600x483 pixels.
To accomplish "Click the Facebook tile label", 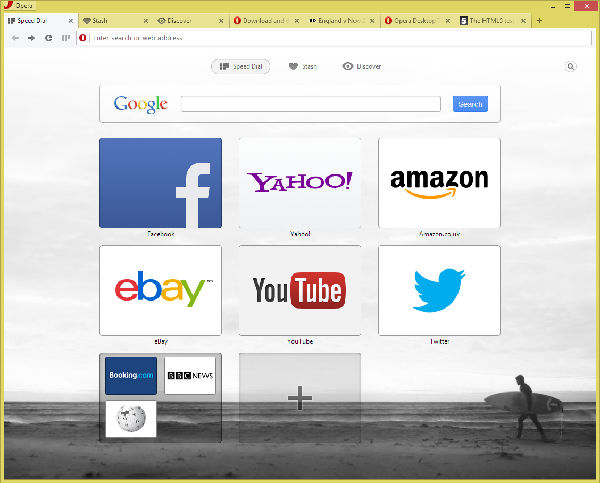I will coord(161,234).
